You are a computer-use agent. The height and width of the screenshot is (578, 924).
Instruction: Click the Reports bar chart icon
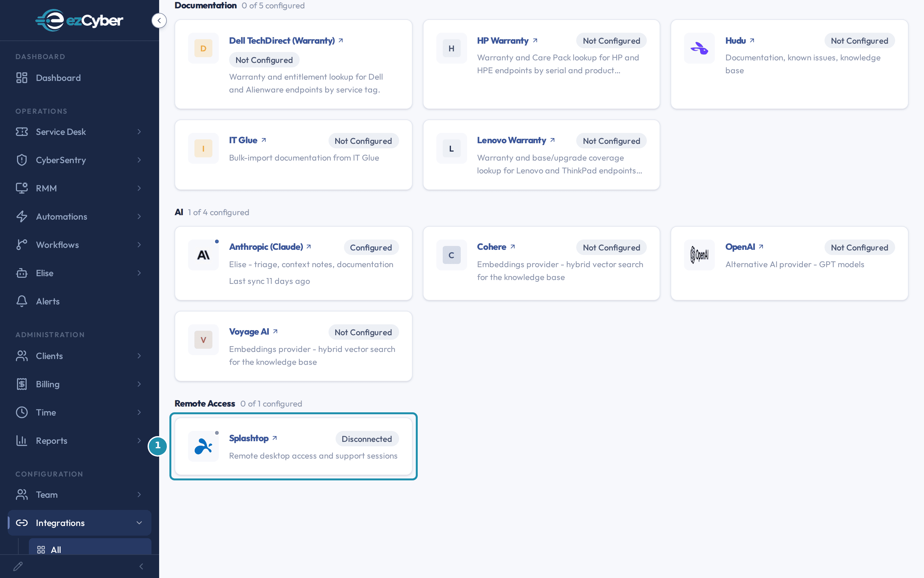[x=22, y=441]
